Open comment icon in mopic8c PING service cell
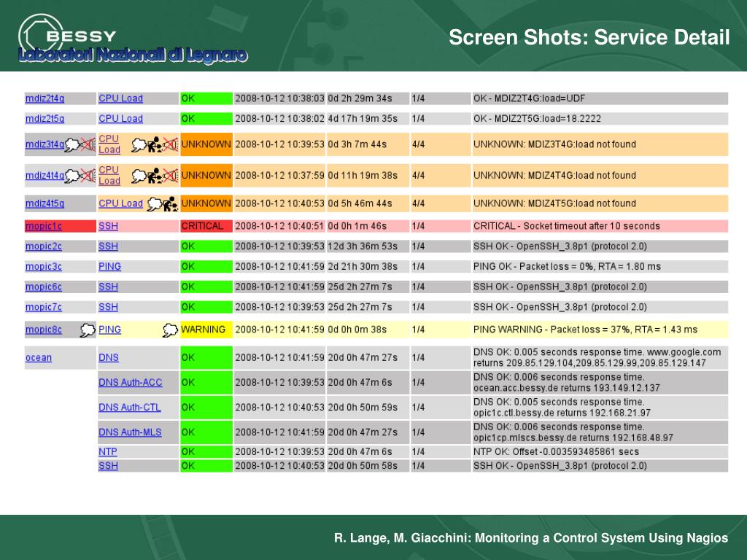The image size is (747, 560). click(170, 330)
